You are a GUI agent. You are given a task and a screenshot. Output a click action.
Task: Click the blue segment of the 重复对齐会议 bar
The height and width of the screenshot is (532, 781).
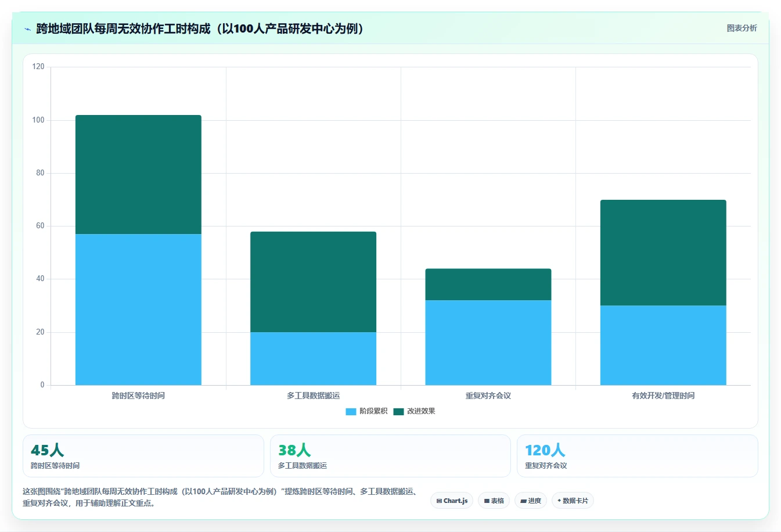pyautogui.click(x=488, y=343)
